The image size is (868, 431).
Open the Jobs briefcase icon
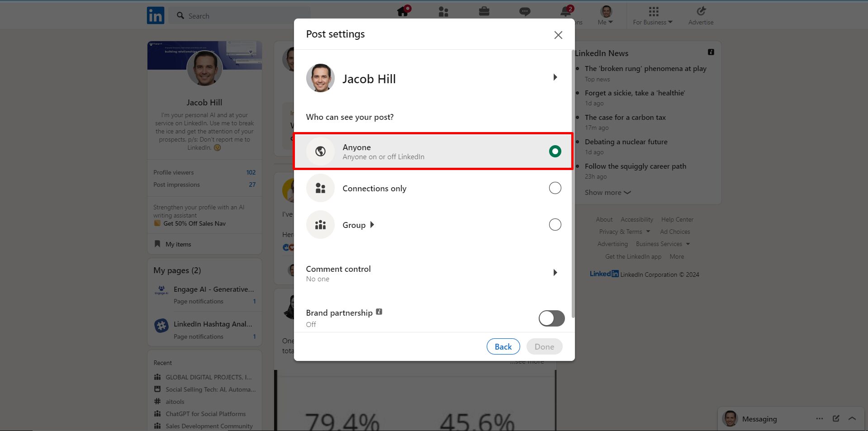coord(484,11)
